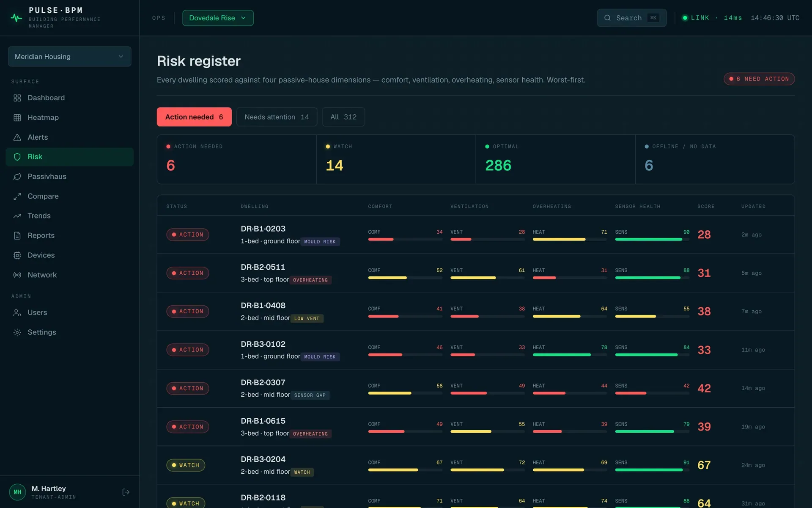Click the Offline / No Data summary card
Image resolution: width=812 pixels, height=508 pixels.
pyautogui.click(x=715, y=160)
